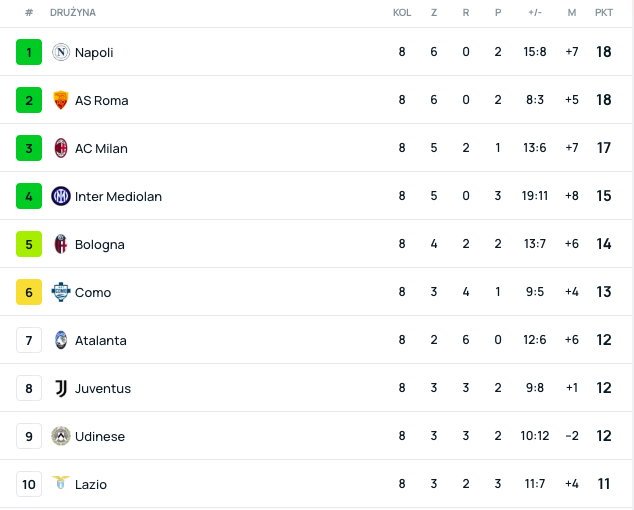Click the KOL column header

(402, 13)
